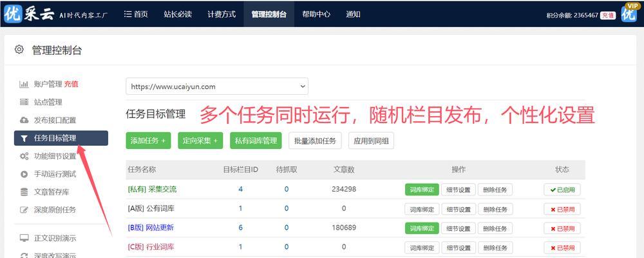Toggle 已禁用 status for 网站更新
Screen dimensions: 644x258
pos(562,228)
